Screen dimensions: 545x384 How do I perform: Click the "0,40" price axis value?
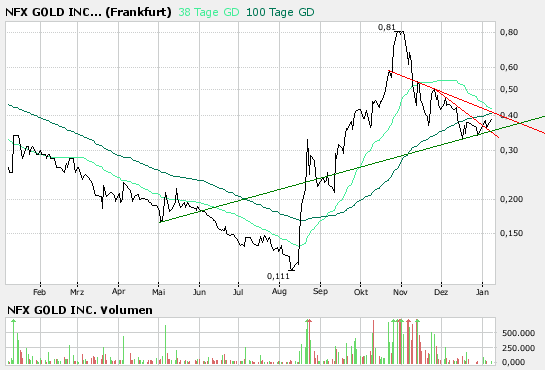(x=509, y=115)
